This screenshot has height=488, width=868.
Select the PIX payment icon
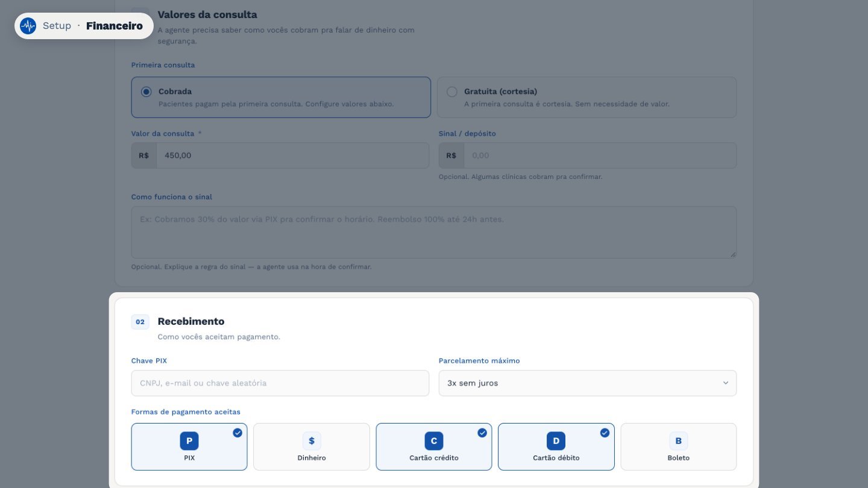click(x=189, y=441)
